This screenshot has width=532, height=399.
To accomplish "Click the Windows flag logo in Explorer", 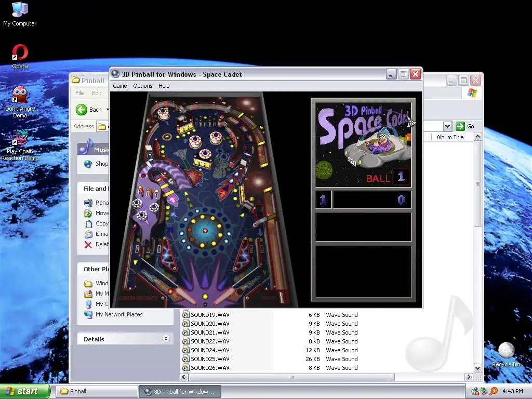I will point(472,92).
